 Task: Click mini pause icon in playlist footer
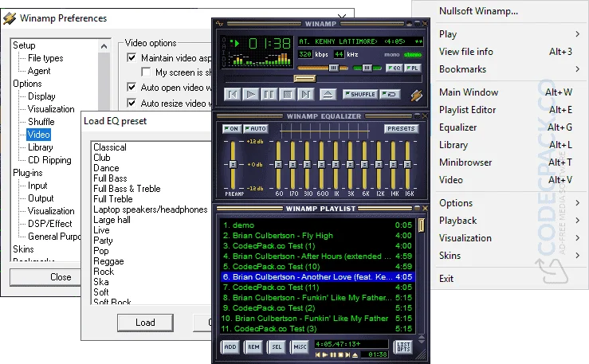pos(333,354)
